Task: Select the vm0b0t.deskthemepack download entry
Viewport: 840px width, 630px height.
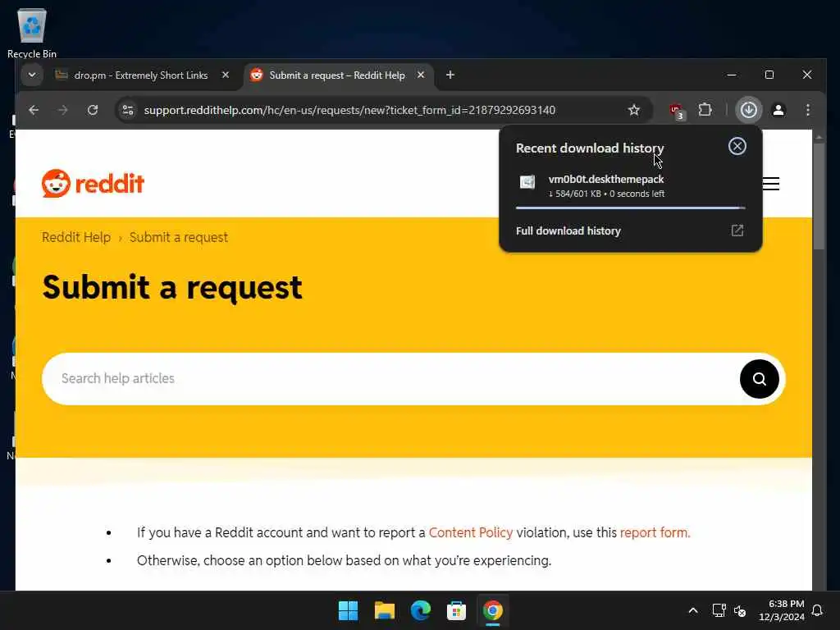Action: tap(631, 186)
